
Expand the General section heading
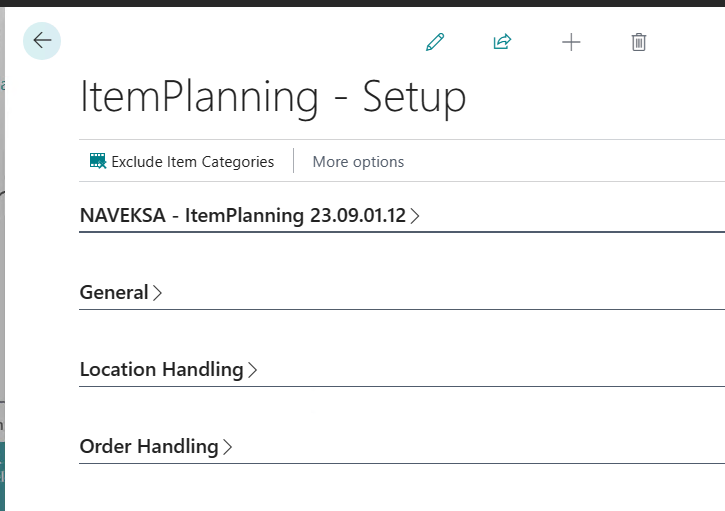113,293
